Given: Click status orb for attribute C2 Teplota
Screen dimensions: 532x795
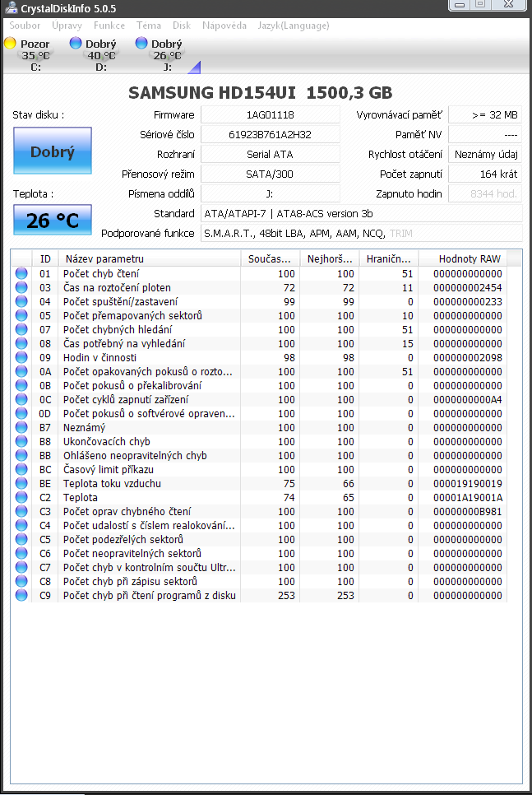Looking at the screenshot, I should [x=21, y=497].
